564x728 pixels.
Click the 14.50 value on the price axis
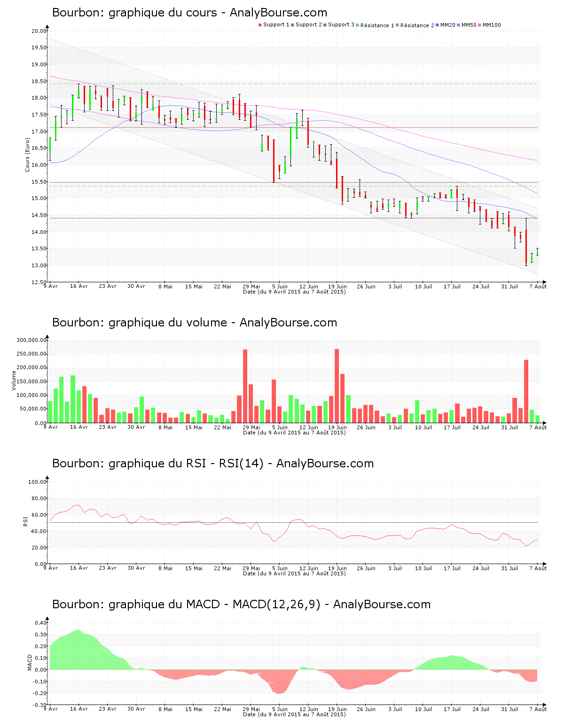point(39,215)
